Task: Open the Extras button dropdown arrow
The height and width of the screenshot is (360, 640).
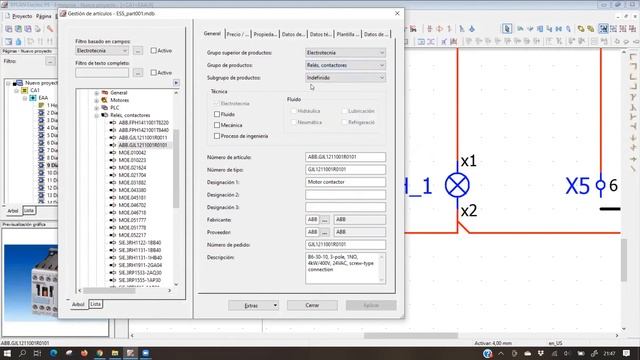Action: [275, 305]
